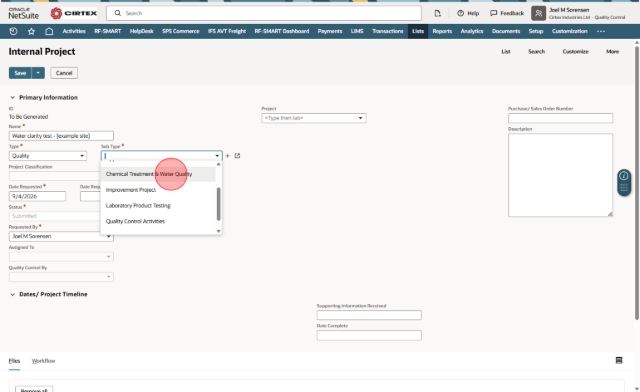Image resolution: width=640 pixels, height=392 pixels.
Task: Click the Search link near Customize
Action: point(536,51)
